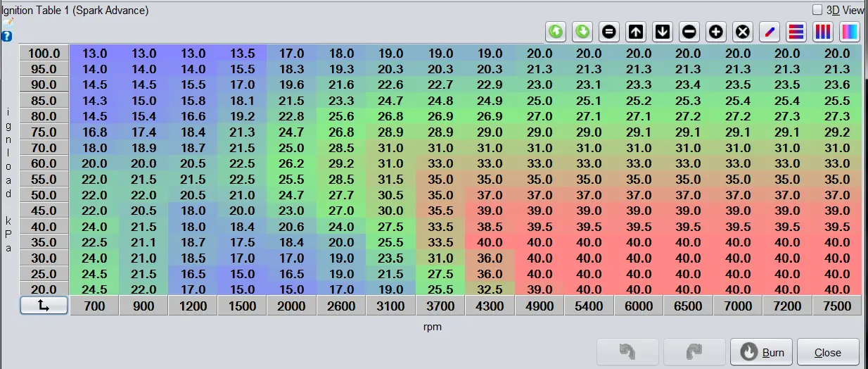Screen dimensions: 868x369
Task: Select the 2000 rpm axis bin
Action: pos(292,306)
